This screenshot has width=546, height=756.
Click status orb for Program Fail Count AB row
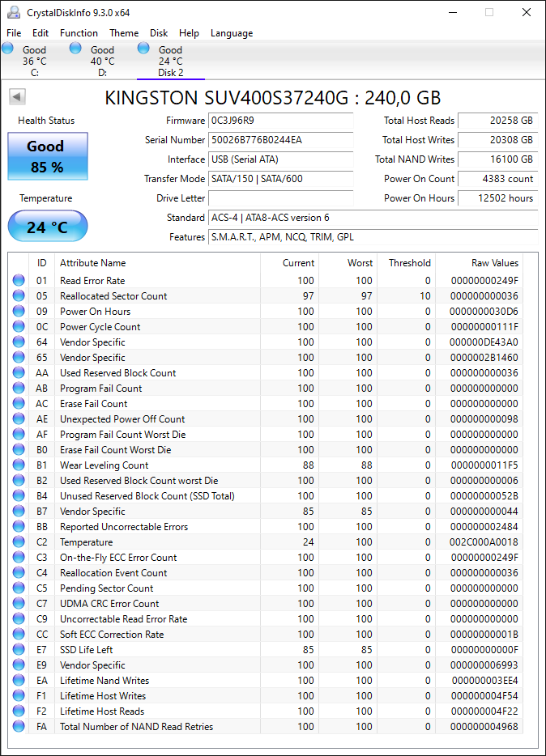[x=19, y=389]
